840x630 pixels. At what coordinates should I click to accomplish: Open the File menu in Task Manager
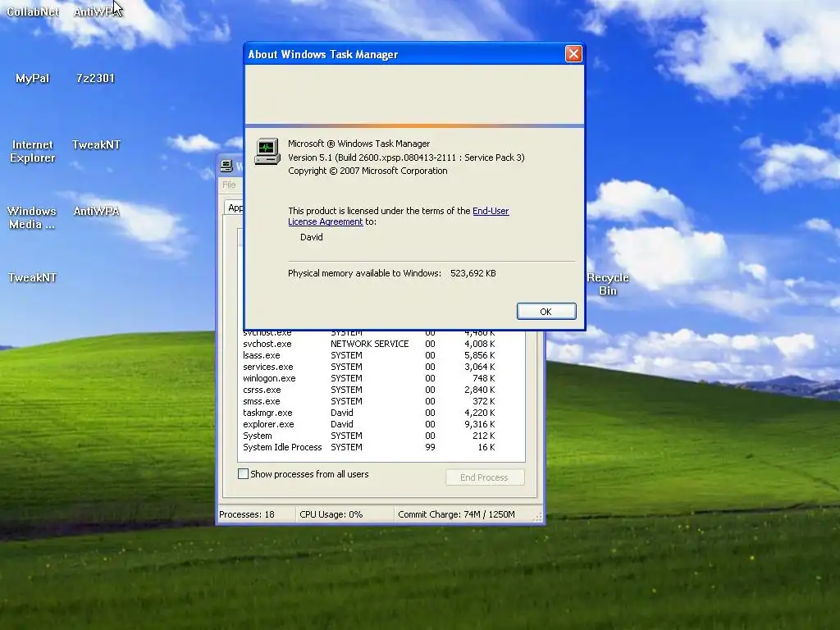229,185
